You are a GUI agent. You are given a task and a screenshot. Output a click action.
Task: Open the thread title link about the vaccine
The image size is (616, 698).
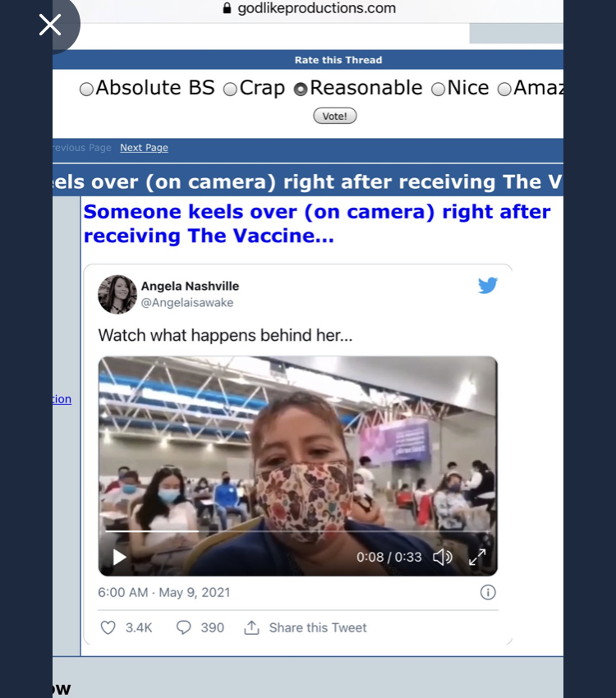coord(317,223)
